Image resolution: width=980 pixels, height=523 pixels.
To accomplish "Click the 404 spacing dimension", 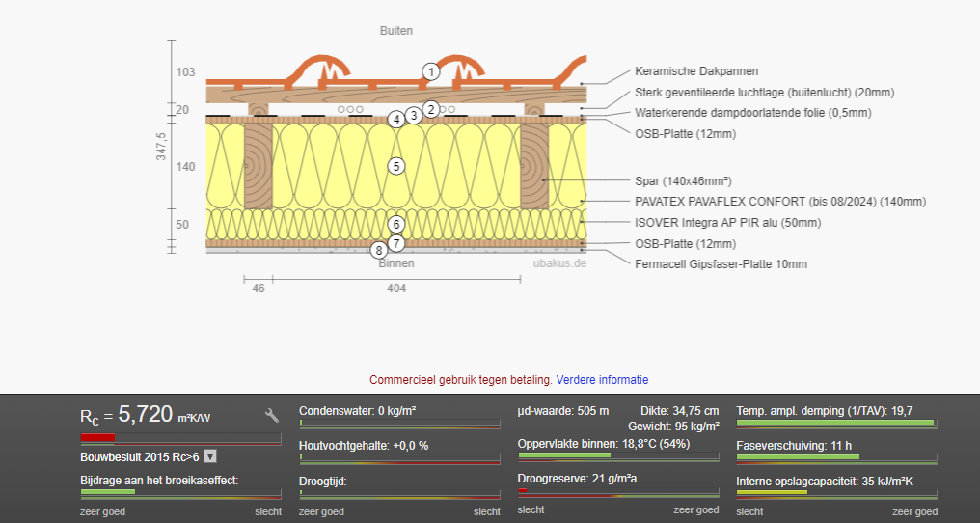I will pyautogui.click(x=396, y=289).
